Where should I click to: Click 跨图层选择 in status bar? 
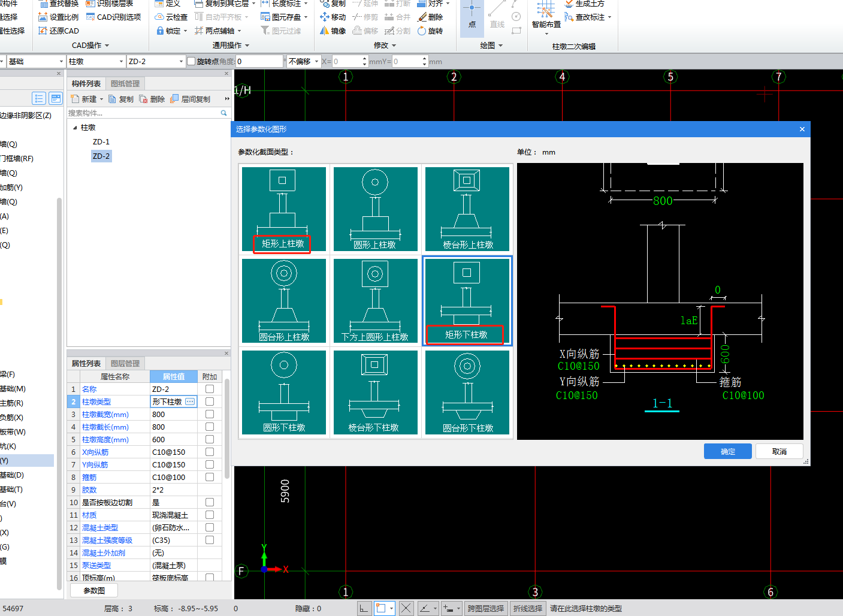[486, 608]
